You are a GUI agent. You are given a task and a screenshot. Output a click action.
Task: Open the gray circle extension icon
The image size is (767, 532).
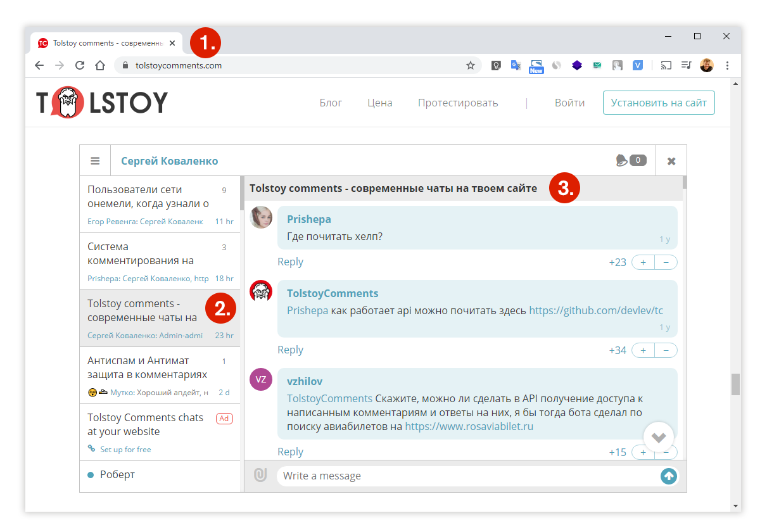[557, 65]
